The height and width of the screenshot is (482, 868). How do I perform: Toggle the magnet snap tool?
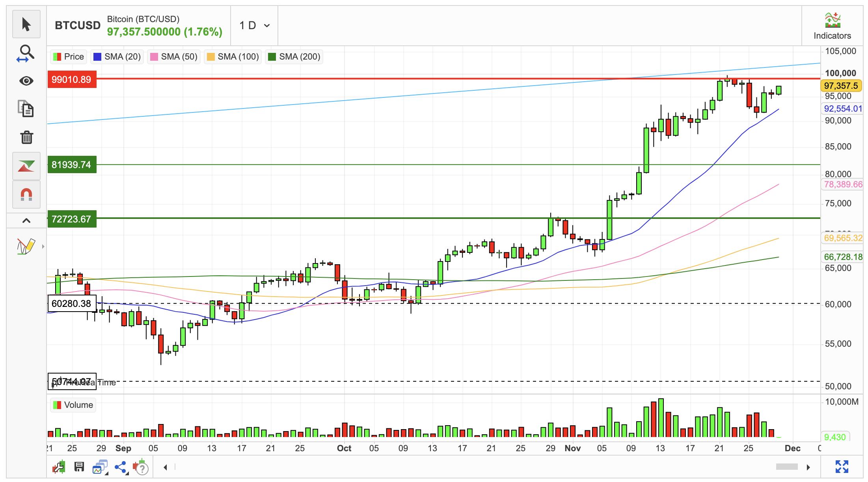pyautogui.click(x=26, y=194)
